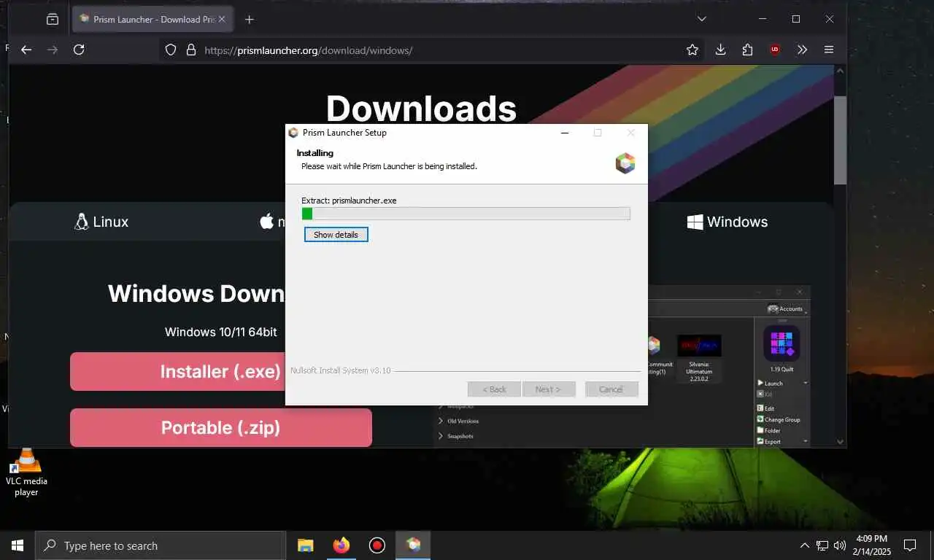Click the Type here to search box
The width and height of the screenshot is (934, 560).
(161, 545)
